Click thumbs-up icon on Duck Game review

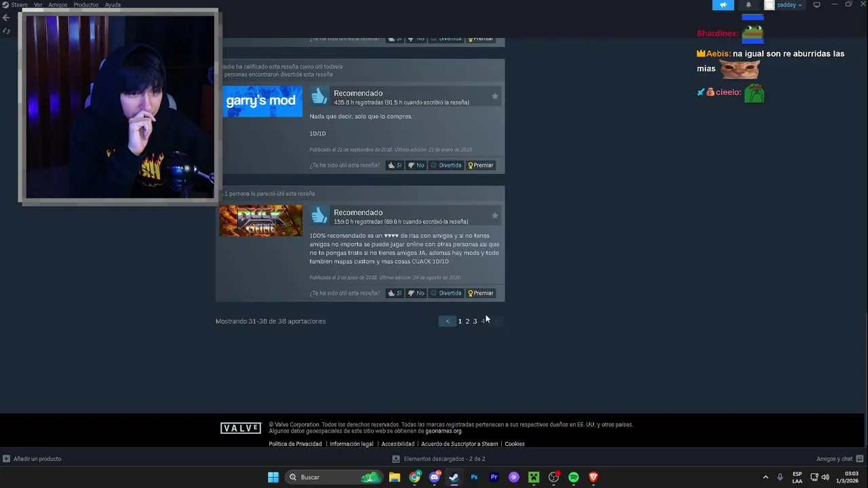click(319, 216)
